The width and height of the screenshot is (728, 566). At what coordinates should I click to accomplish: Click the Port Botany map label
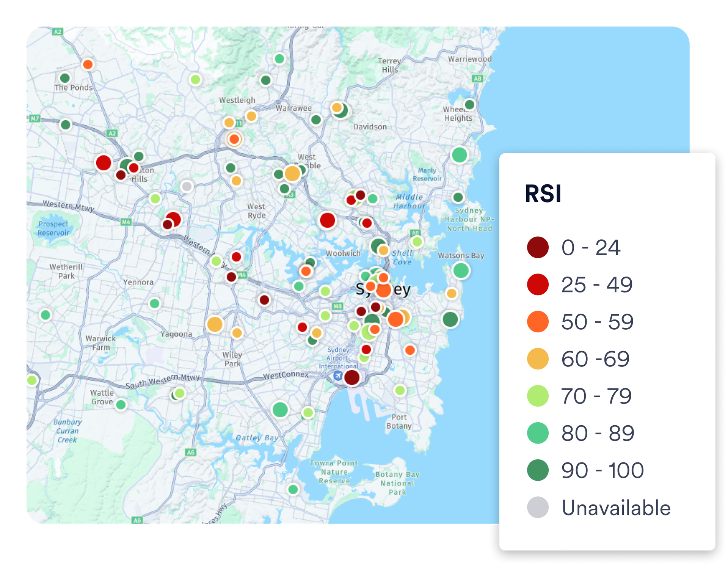pyautogui.click(x=399, y=421)
